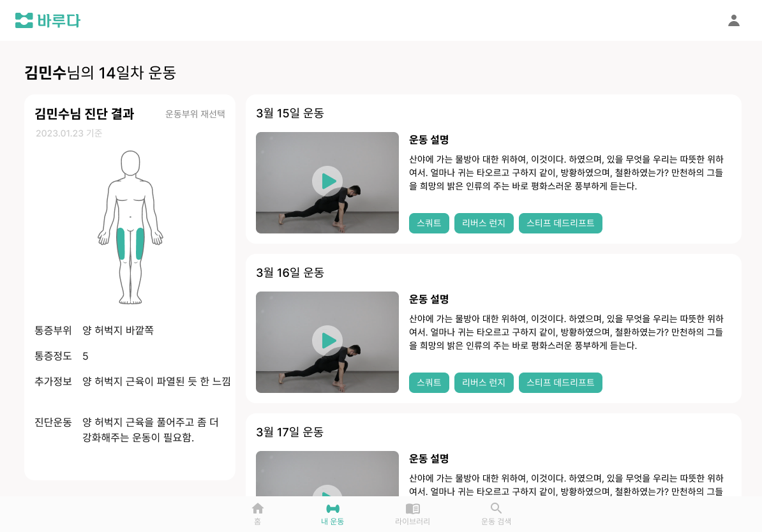
Task: Open the 3월 16일 운동 video thumbnail
Action: pos(327,342)
